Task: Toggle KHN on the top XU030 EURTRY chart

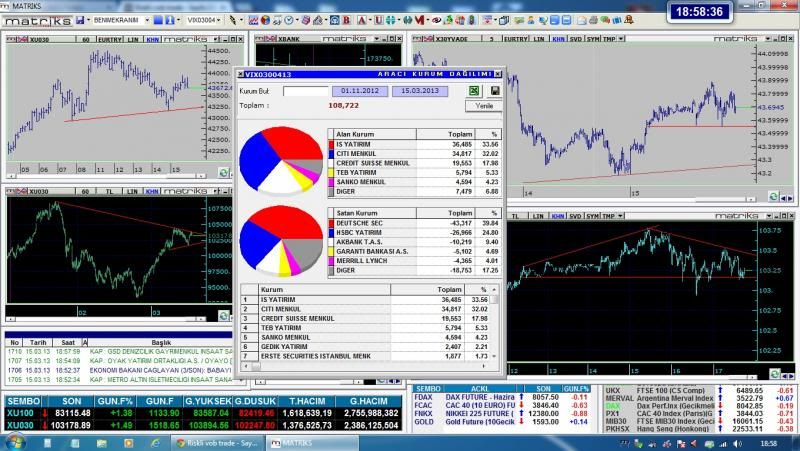Action: pyautogui.click(x=152, y=39)
